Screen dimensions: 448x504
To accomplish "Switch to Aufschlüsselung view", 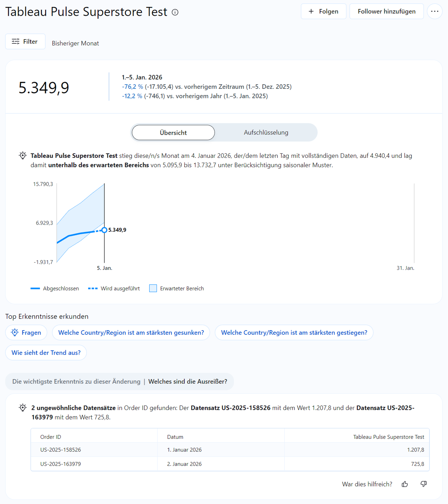I will [266, 132].
